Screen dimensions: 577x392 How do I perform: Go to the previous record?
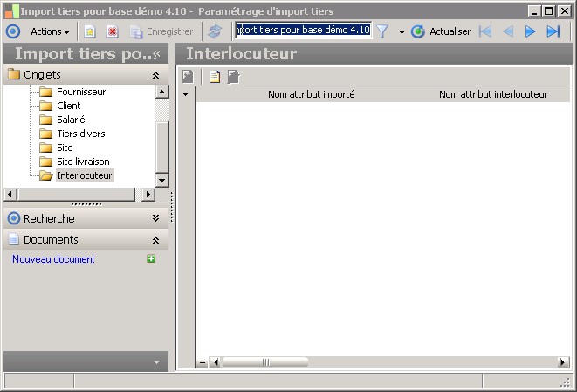coord(508,31)
